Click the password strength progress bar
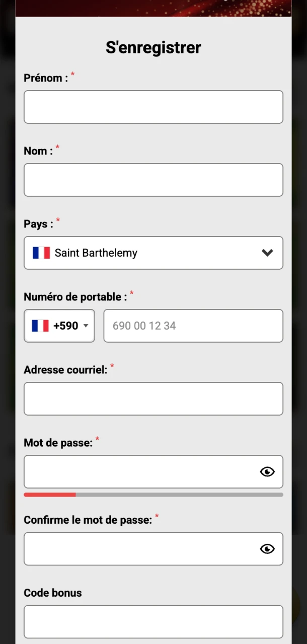The image size is (307, 644). [153, 495]
